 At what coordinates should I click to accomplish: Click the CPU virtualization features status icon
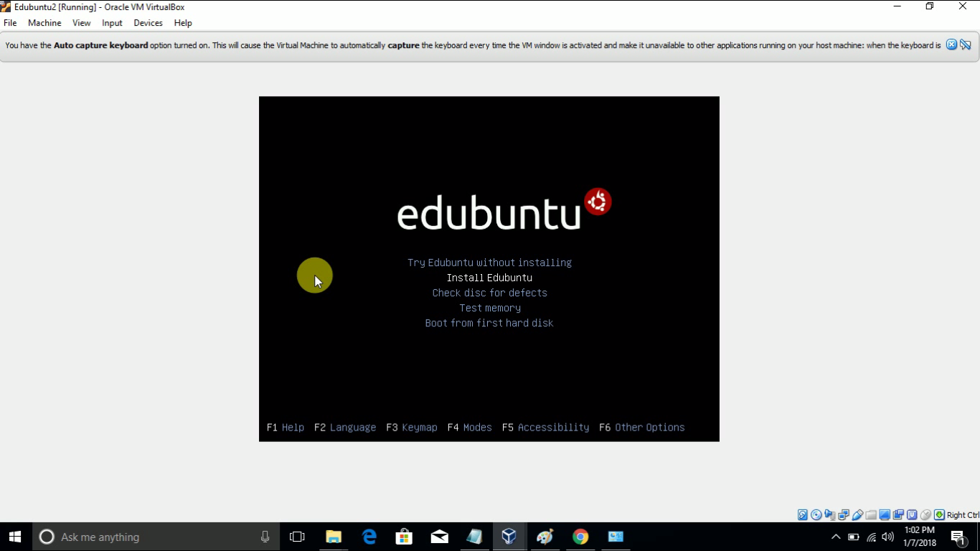[x=912, y=515]
